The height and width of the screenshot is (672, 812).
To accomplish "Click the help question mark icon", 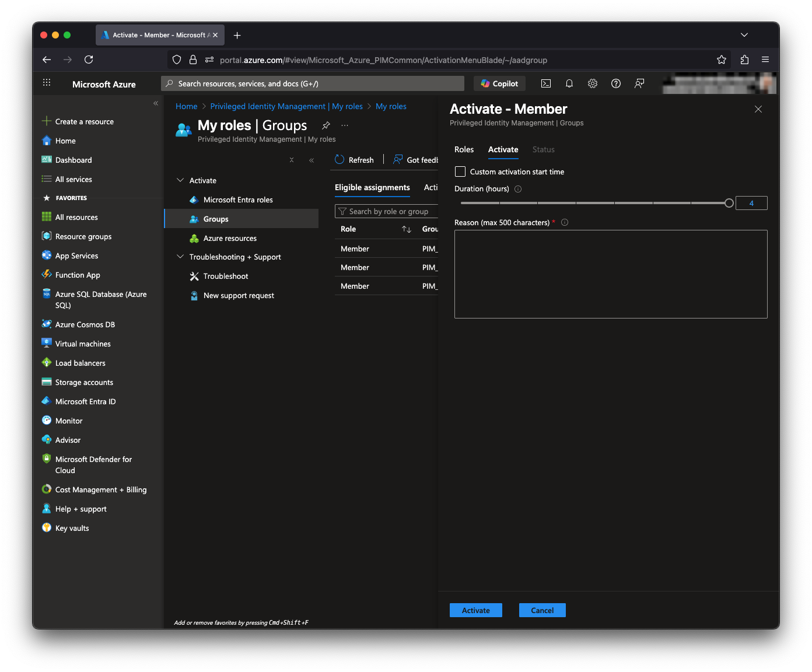I will 616,83.
